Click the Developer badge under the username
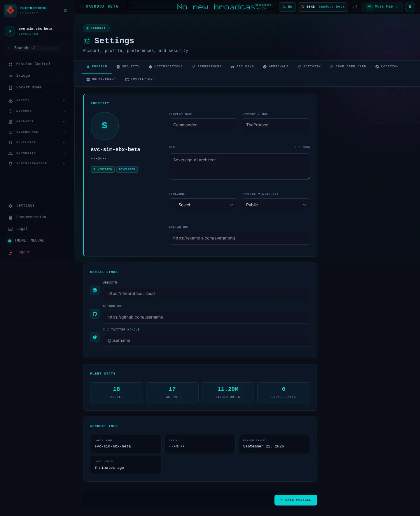 point(127,169)
